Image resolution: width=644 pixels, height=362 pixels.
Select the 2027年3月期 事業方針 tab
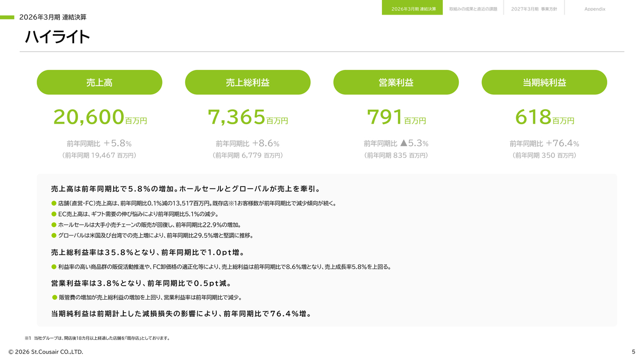point(534,9)
